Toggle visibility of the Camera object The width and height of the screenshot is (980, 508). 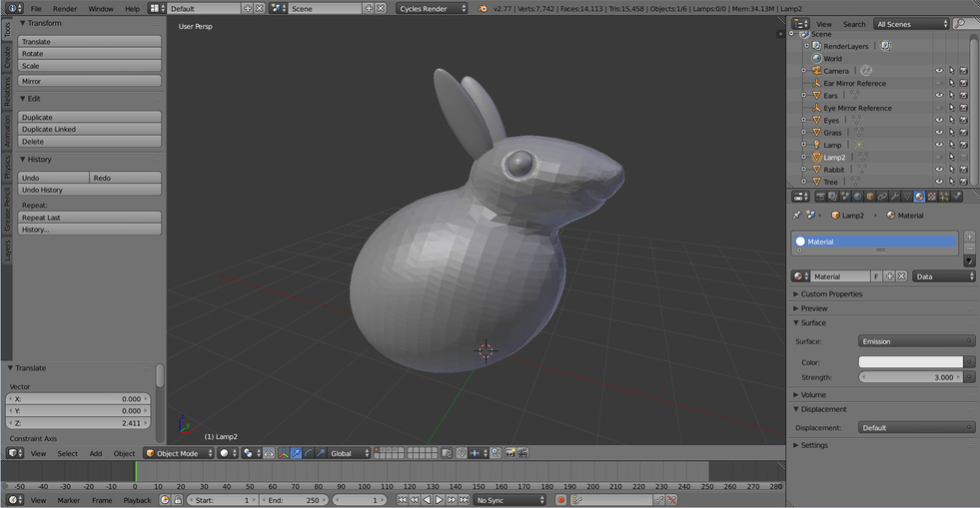pos(939,71)
